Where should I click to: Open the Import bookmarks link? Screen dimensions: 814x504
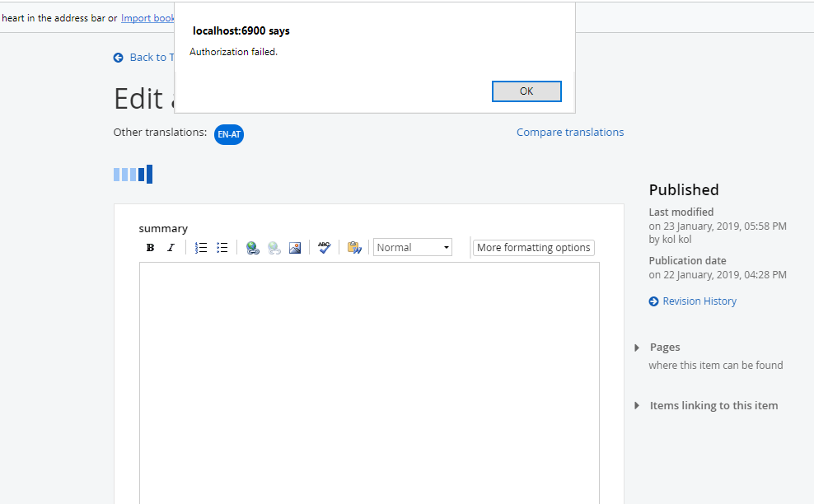click(148, 18)
